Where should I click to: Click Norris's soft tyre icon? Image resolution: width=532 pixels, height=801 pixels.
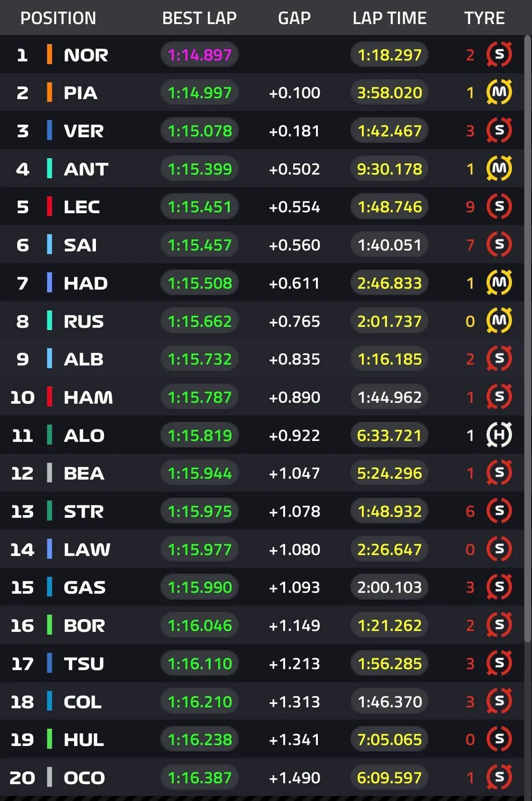coord(499,55)
